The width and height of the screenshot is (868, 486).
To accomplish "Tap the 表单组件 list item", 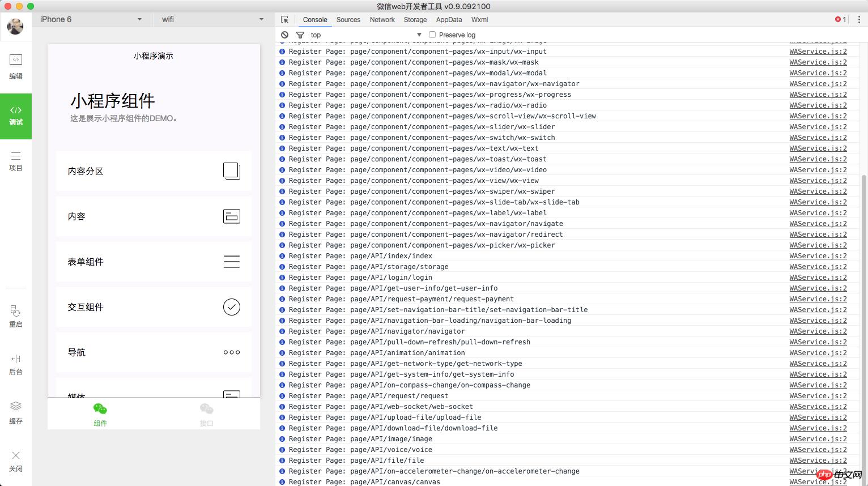I will 154,262.
